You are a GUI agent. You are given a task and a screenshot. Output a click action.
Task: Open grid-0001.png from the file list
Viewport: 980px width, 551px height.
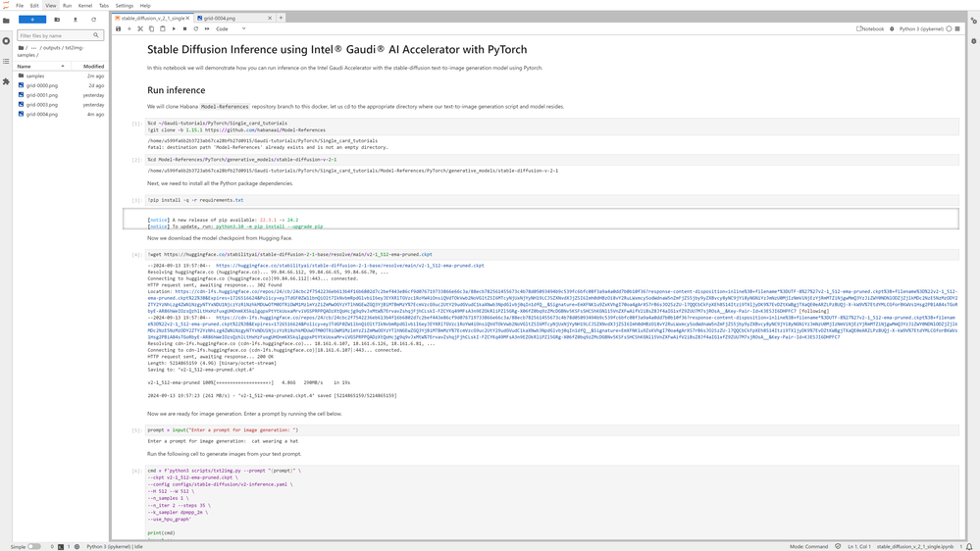click(42, 95)
